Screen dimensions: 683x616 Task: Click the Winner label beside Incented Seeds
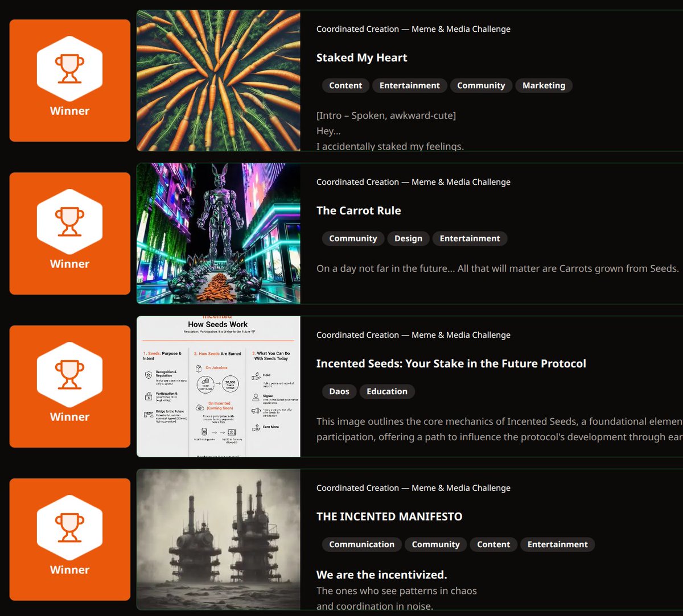coord(69,417)
